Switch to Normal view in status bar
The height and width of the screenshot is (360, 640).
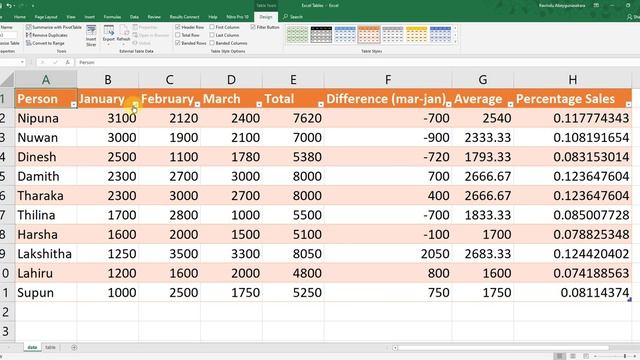click(560, 356)
